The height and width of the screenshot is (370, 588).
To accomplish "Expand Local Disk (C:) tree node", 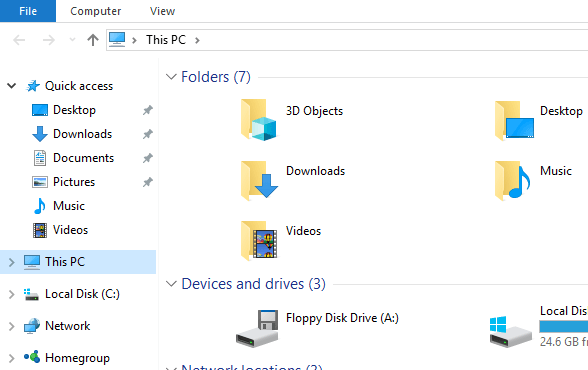I will (12, 294).
